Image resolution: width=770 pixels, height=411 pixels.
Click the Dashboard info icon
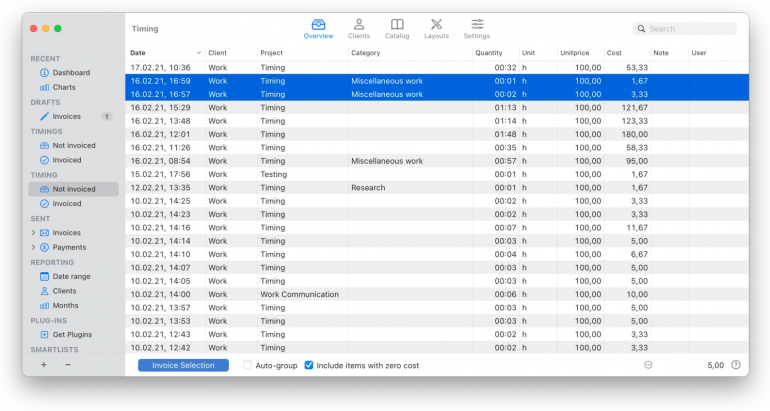point(44,73)
